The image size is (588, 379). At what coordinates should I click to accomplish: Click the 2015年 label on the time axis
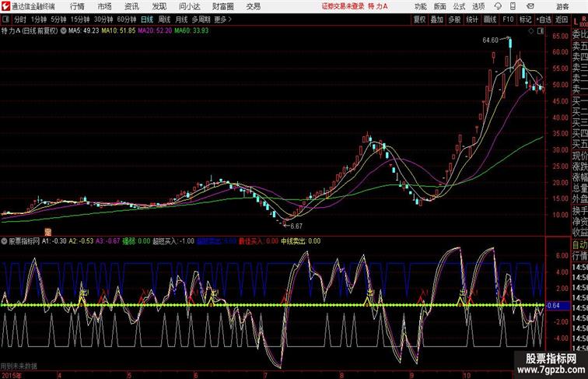coord(11,375)
